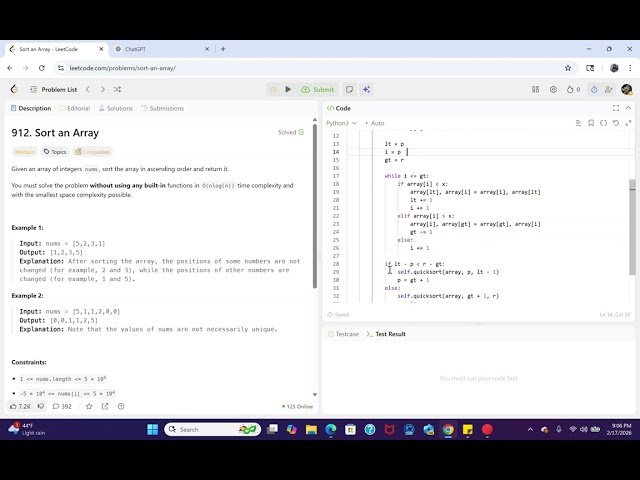The width and height of the screenshot is (640, 480).
Task: Place cursor on line 14 of code
Action: tap(489, 152)
